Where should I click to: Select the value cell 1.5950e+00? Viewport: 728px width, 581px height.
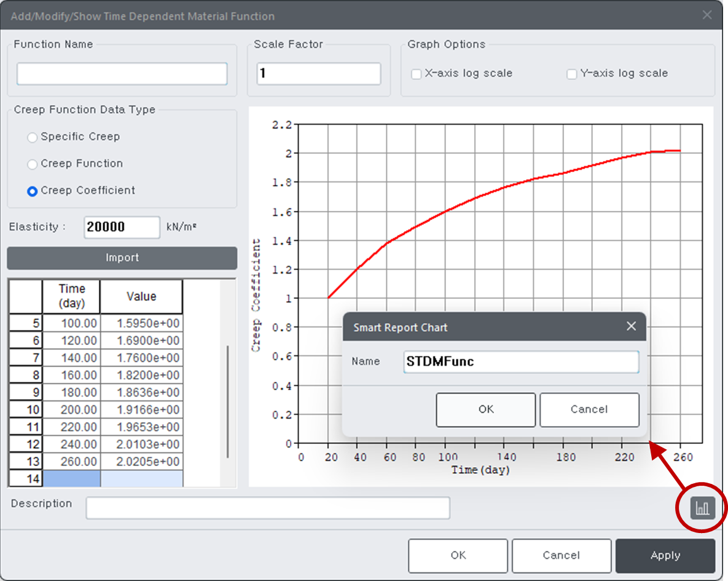point(142,323)
